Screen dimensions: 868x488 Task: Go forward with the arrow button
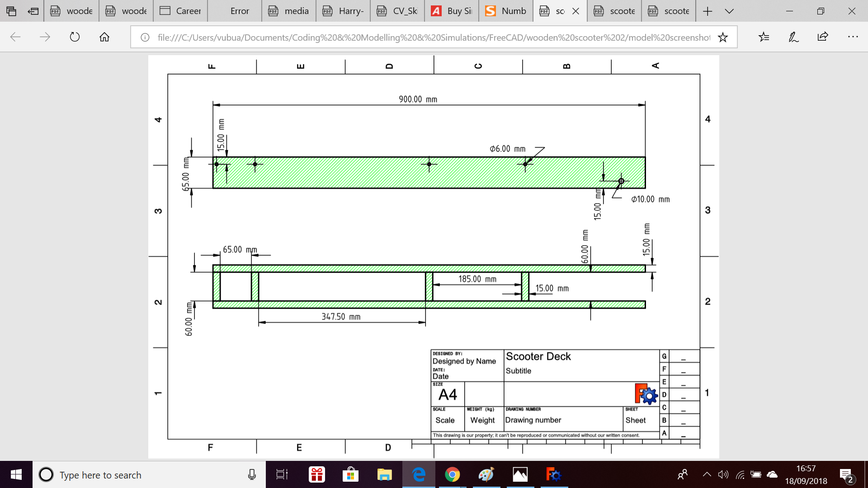point(45,37)
